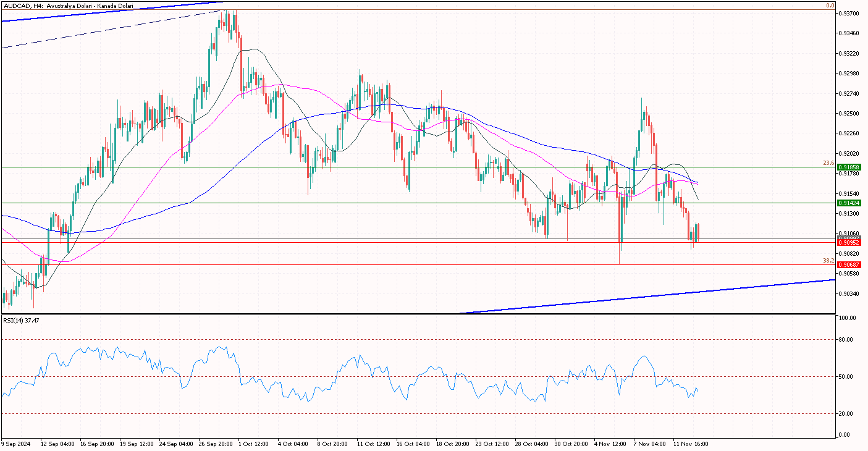
Task: Click the 0.92980 price axis label
Action: [x=850, y=74]
